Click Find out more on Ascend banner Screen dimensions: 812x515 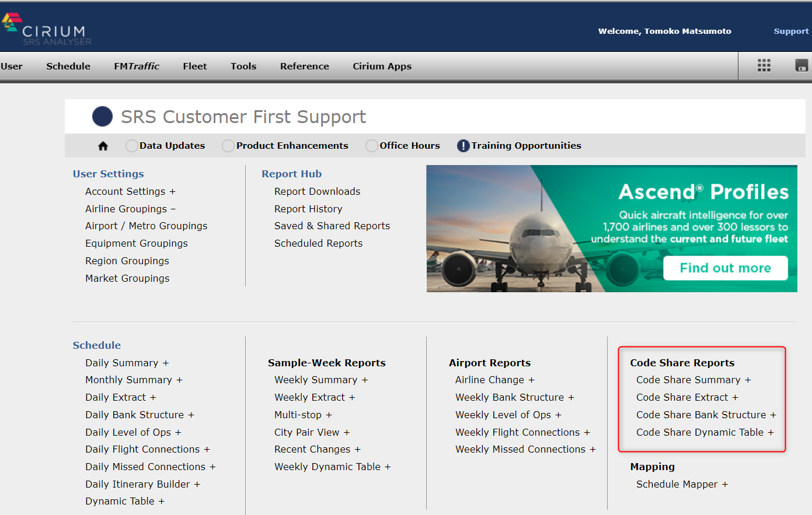tap(726, 268)
